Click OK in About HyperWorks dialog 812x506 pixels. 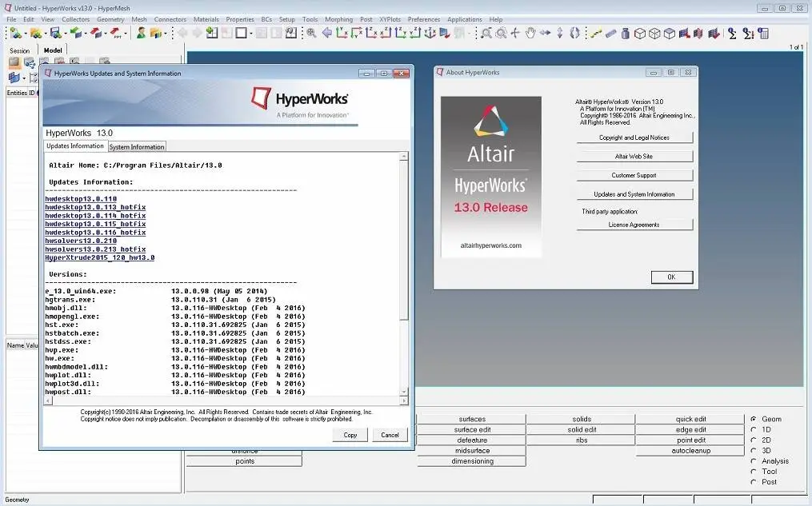point(672,277)
